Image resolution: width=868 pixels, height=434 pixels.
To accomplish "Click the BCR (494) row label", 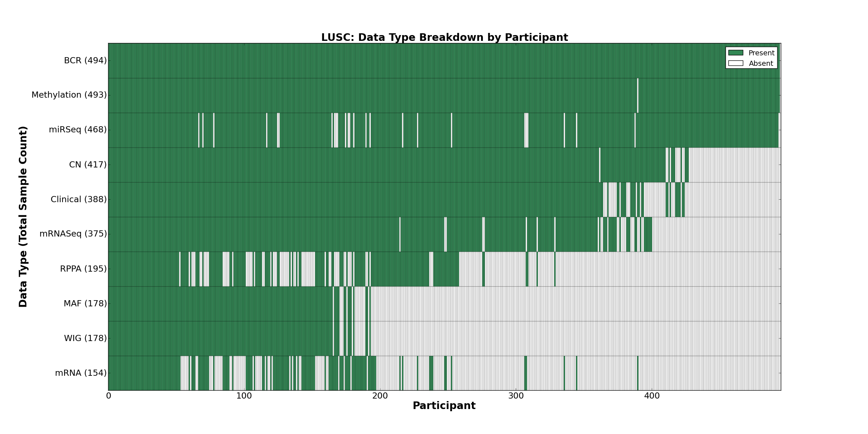I will 85,60.
